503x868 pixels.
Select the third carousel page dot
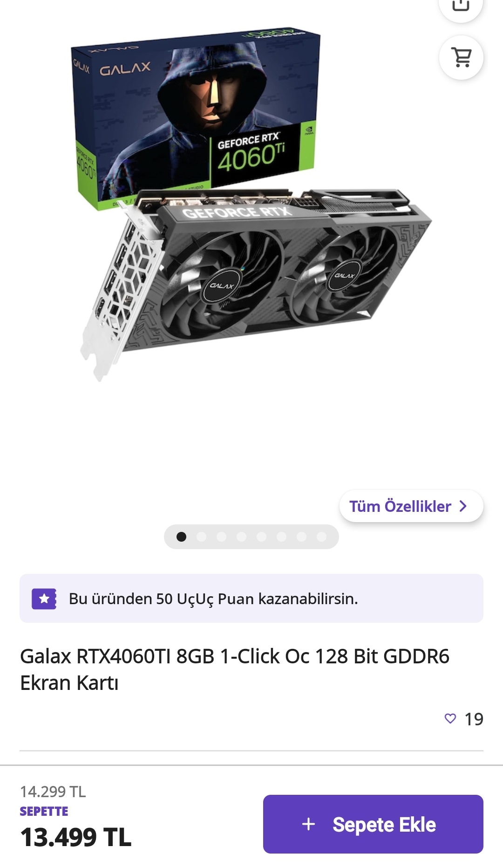[222, 537]
